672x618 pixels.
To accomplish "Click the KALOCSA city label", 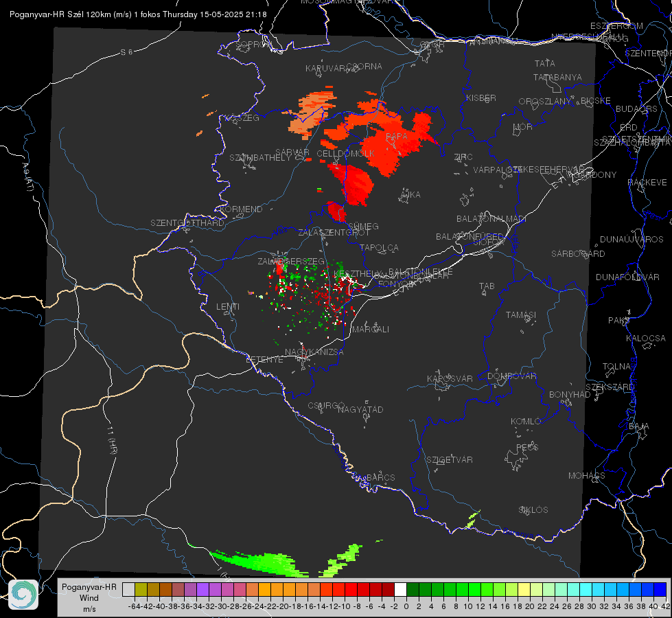I will 646,339.
